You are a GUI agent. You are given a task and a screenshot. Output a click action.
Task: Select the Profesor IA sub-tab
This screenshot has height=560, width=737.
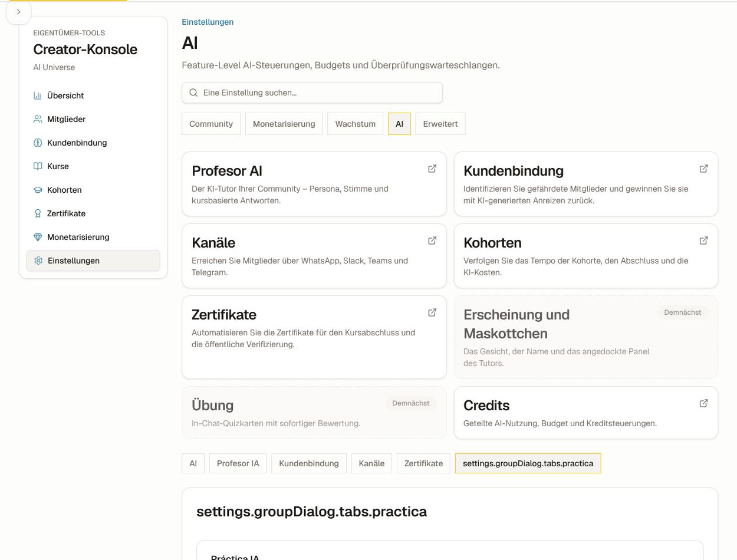click(238, 463)
